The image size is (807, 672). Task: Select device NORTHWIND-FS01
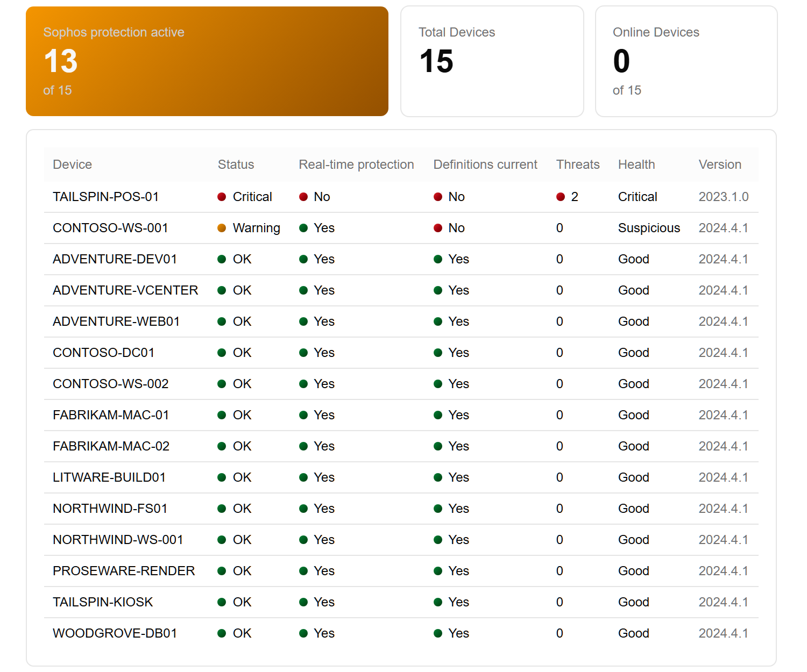(x=110, y=509)
